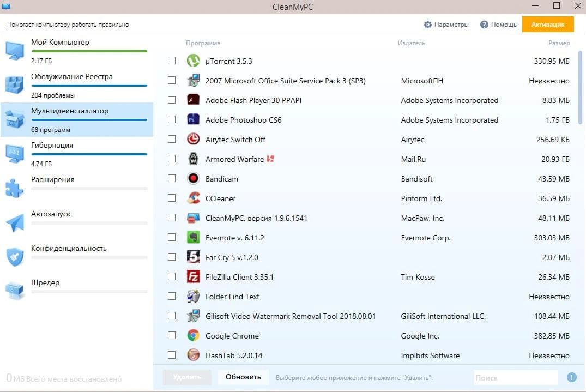The width and height of the screenshot is (586, 392).
Task: Click the Гибернация sleeping monitor icon
Action: [x=15, y=154]
